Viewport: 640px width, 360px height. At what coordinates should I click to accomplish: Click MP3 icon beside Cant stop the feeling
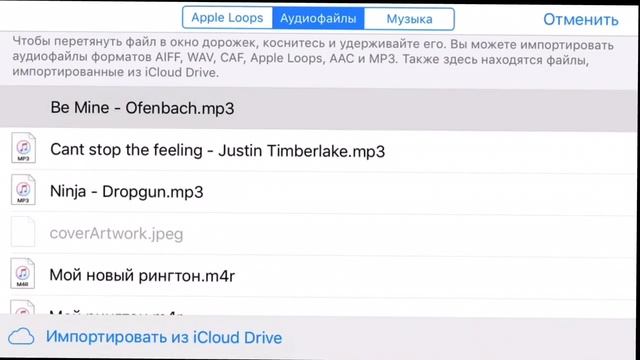[23, 148]
